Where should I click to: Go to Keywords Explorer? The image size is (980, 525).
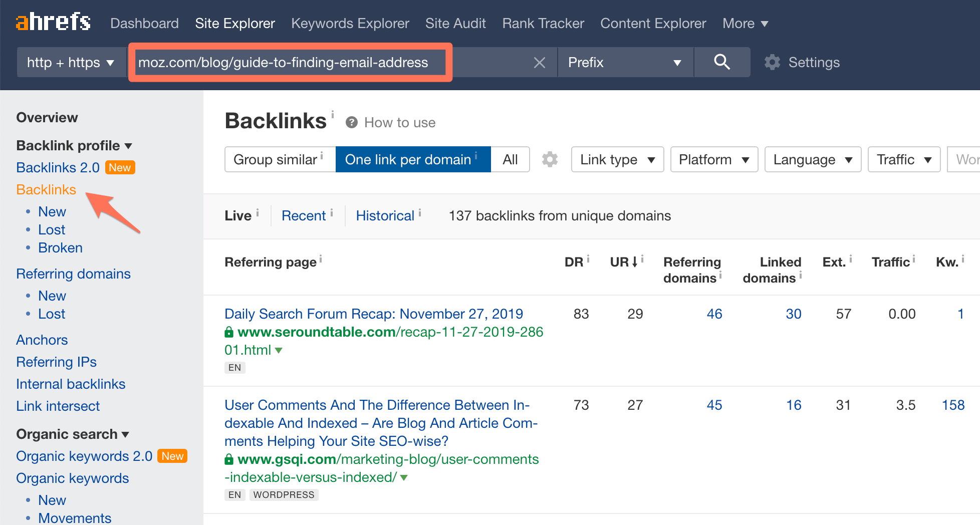click(x=350, y=23)
